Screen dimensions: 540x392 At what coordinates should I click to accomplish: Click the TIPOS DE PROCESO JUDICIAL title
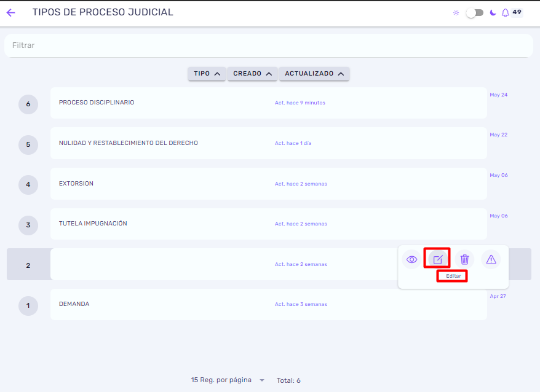coord(103,12)
